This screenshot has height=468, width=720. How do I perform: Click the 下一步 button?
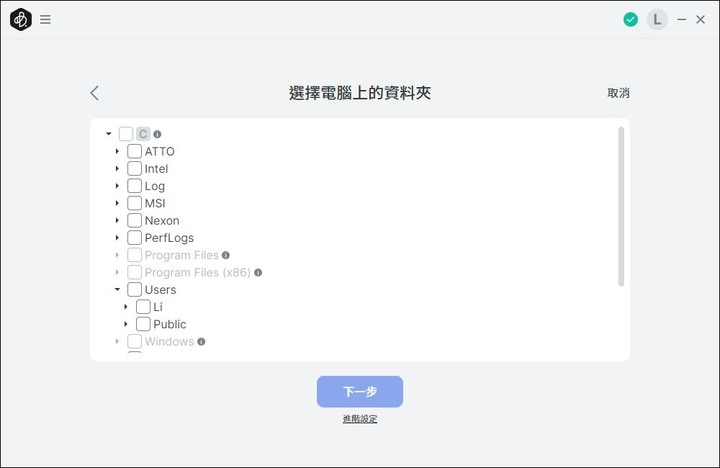pyautogui.click(x=360, y=392)
